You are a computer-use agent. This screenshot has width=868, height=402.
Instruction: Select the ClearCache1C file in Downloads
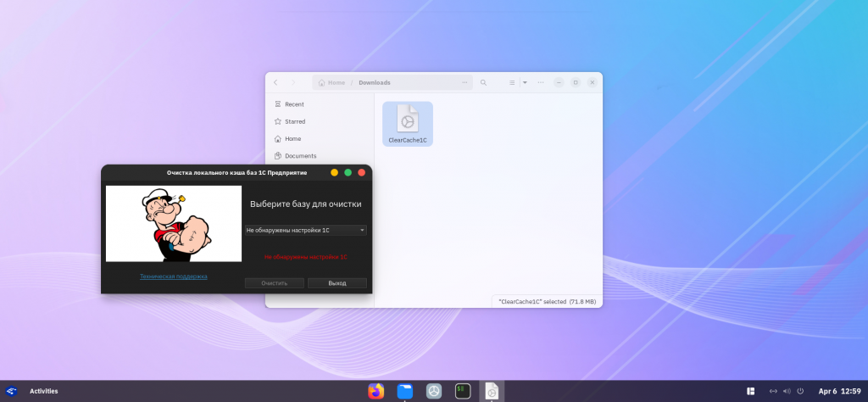point(408,124)
